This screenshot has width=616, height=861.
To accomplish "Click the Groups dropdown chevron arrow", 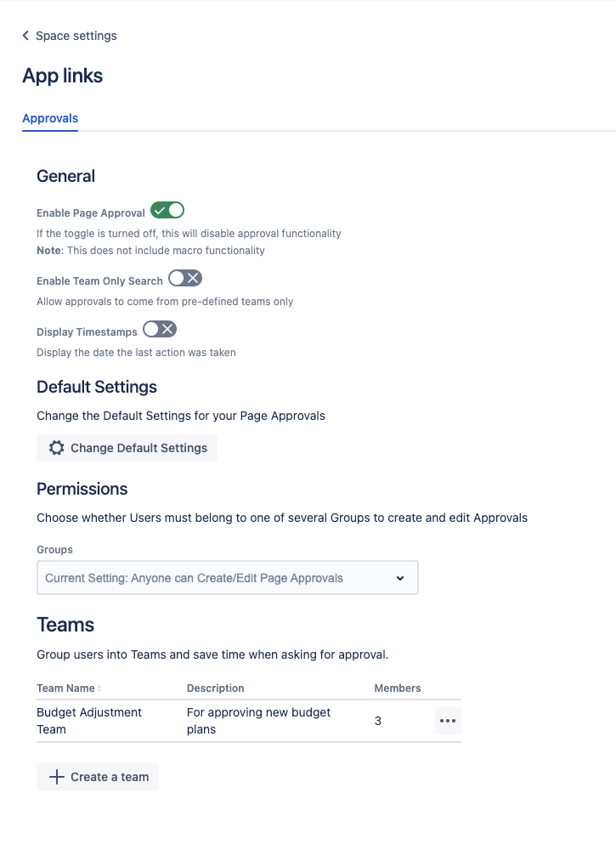I will [x=401, y=578].
